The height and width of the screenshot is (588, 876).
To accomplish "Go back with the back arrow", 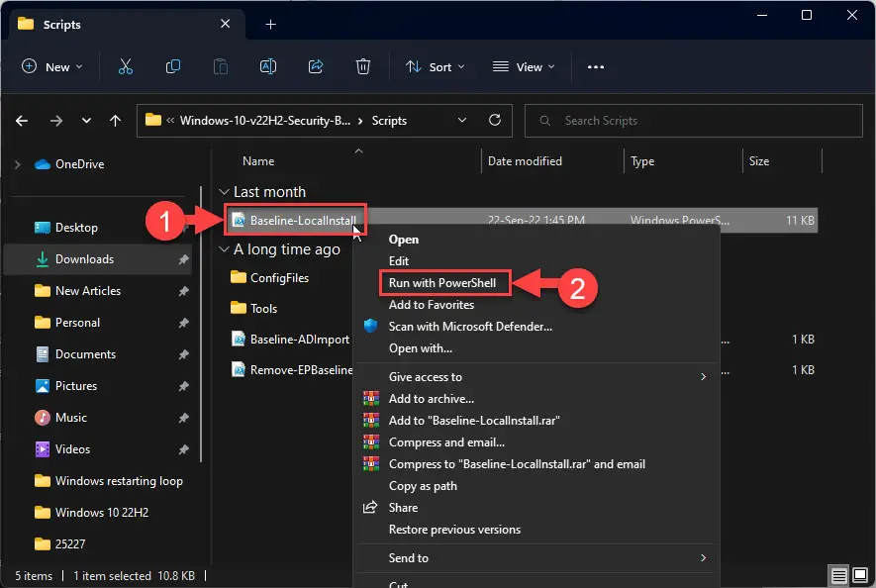I will [x=21, y=120].
